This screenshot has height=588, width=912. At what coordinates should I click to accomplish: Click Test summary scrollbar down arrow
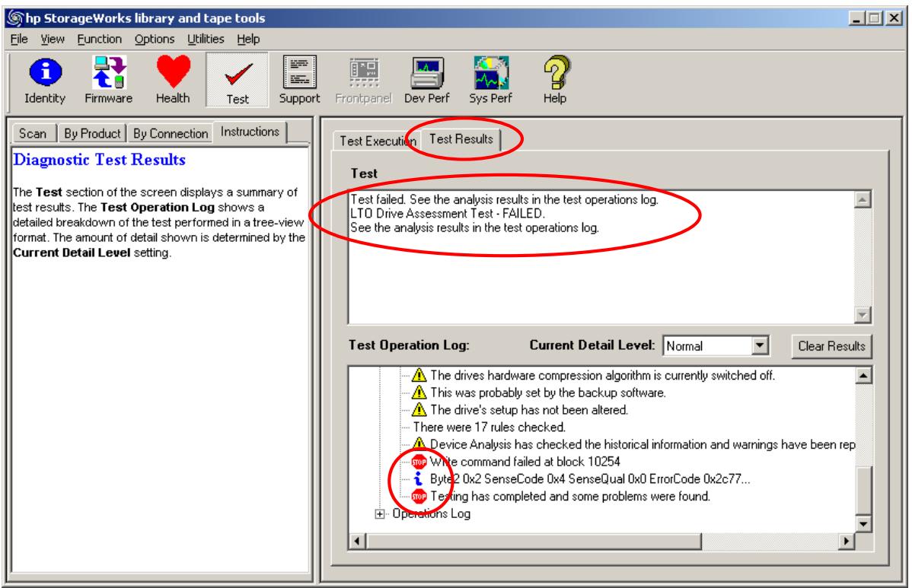coord(863,315)
